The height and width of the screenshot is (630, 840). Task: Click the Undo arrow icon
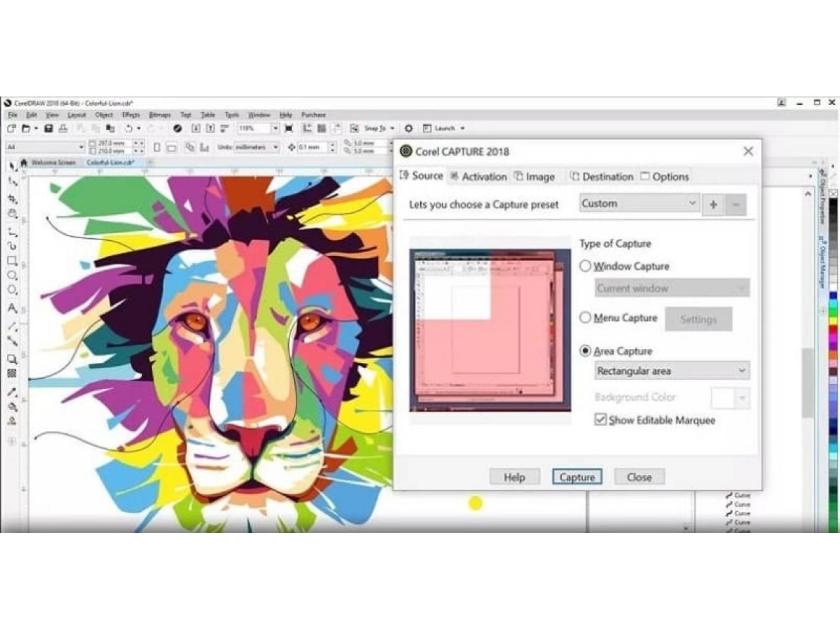tap(129, 129)
